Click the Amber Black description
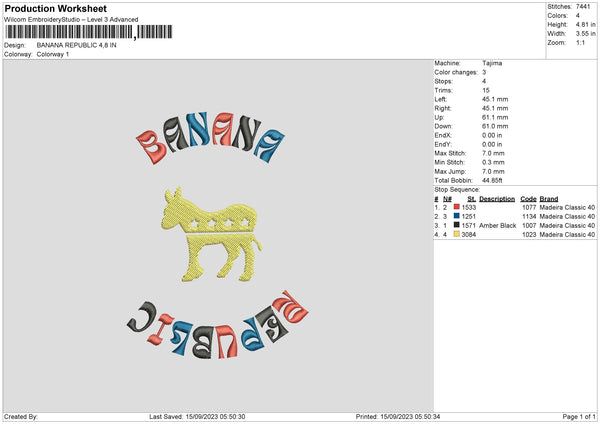Viewport: 600px width, 424px height. [x=497, y=225]
